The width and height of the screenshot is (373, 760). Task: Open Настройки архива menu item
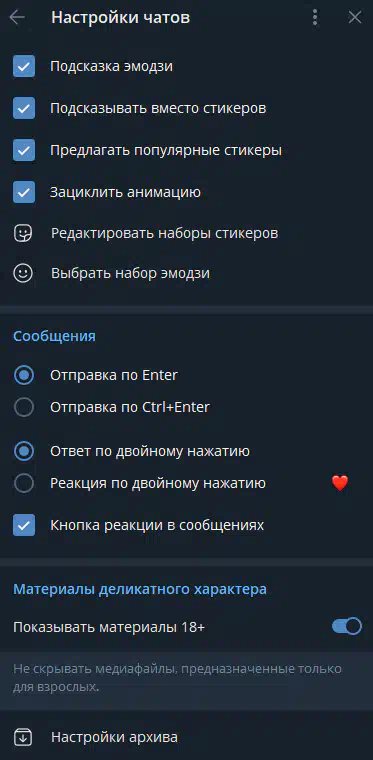coord(186,738)
